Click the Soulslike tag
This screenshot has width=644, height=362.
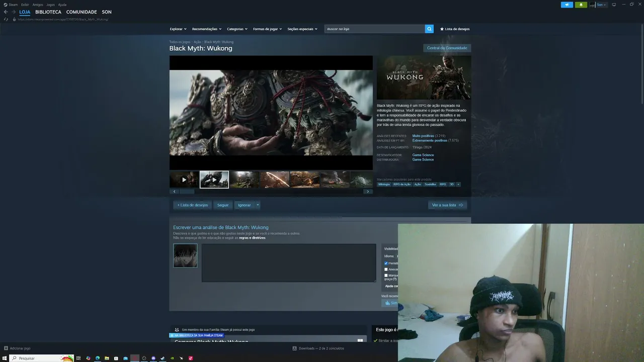[x=430, y=185]
